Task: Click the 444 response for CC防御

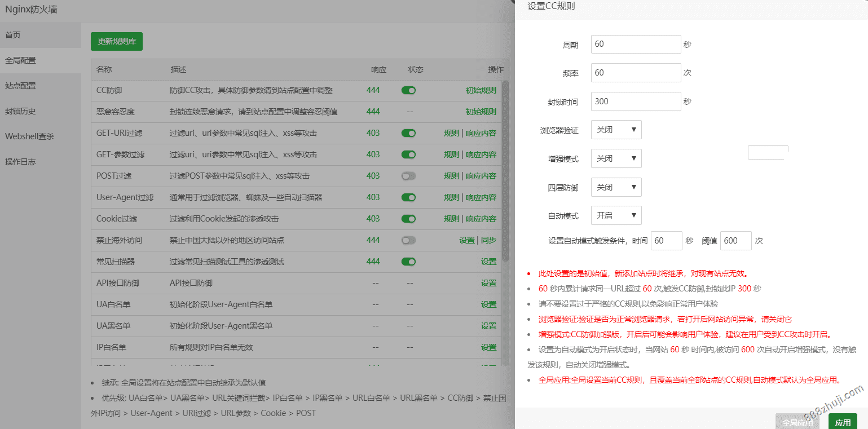Action: point(373,90)
